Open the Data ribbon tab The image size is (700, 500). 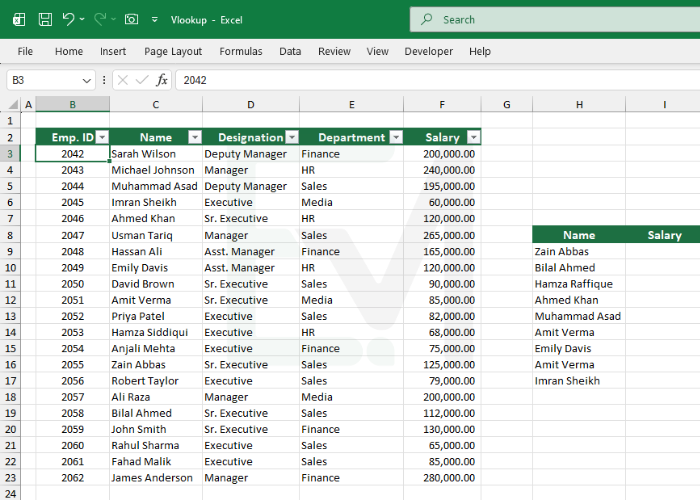(290, 51)
